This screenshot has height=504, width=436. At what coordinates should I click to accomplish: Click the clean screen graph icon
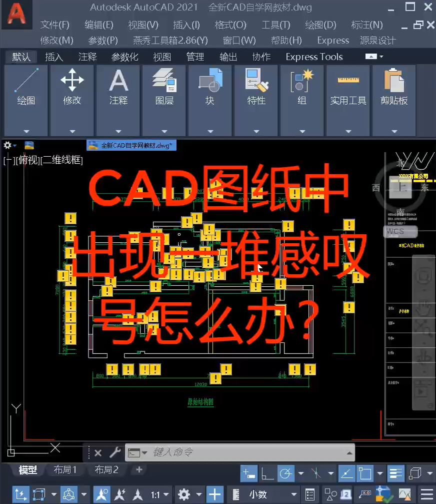405,494
